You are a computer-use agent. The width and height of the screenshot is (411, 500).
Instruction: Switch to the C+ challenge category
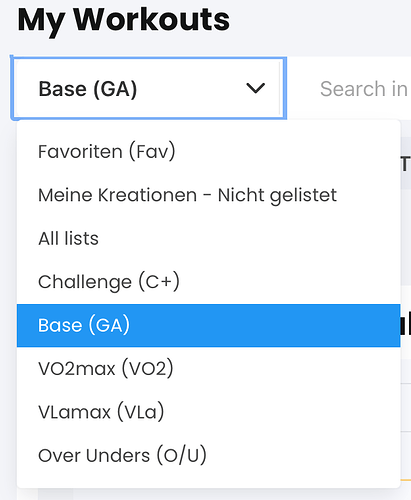pos(208,282)
